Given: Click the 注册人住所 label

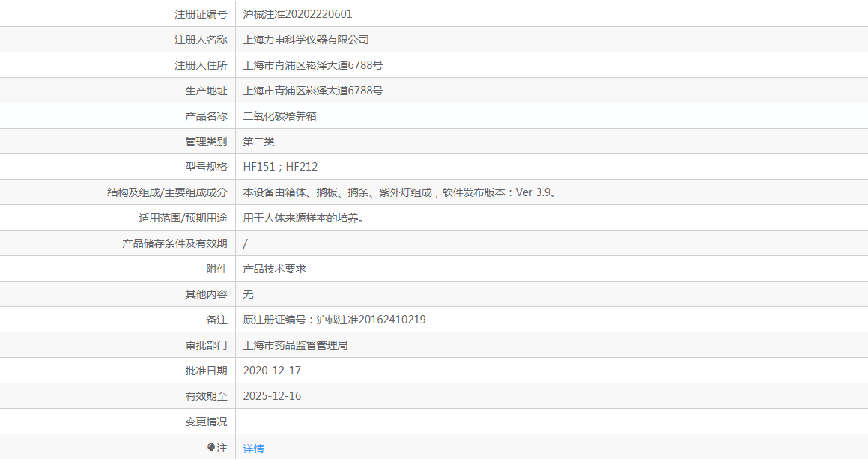Looking at the screenshot, I should tap(201, 65).
